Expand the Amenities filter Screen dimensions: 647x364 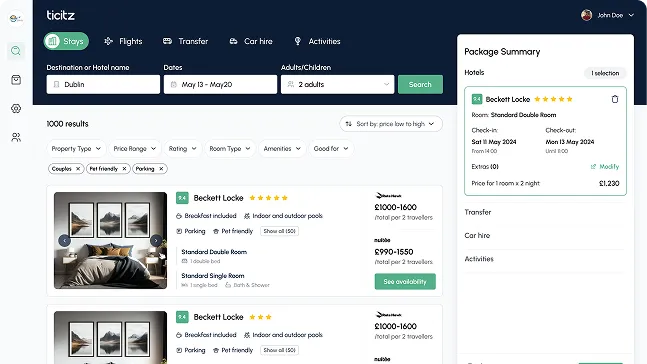tap(282, 149)
